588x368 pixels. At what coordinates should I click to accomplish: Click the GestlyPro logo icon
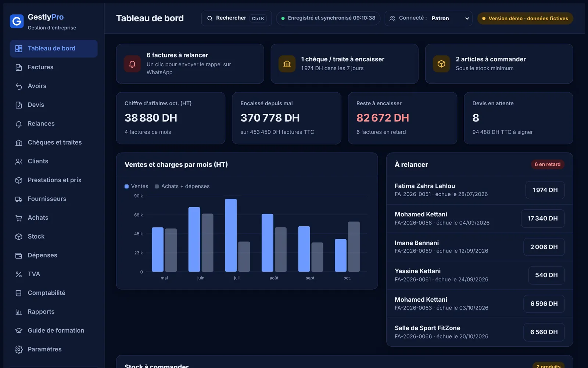pos(17,21)
